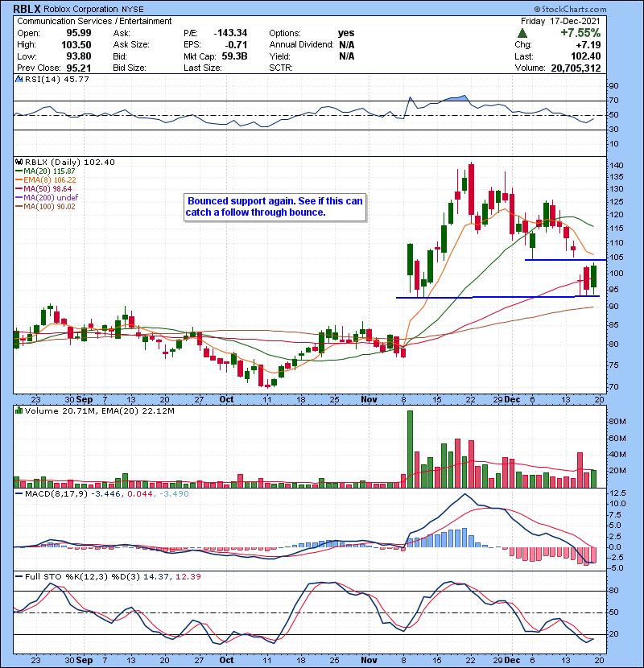The width and height of the screenshot is (644, 668).
Task: Click the tallest green volume bar in November
Action: (410, 449)
